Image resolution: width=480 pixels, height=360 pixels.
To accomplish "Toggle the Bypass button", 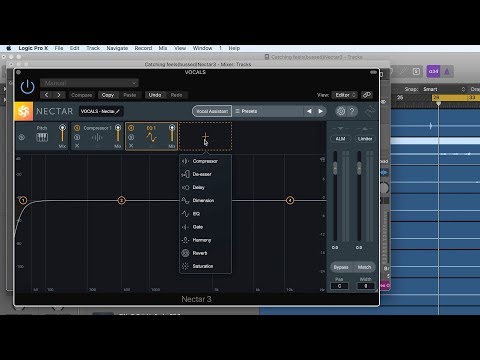I will [x=341, y=267].
